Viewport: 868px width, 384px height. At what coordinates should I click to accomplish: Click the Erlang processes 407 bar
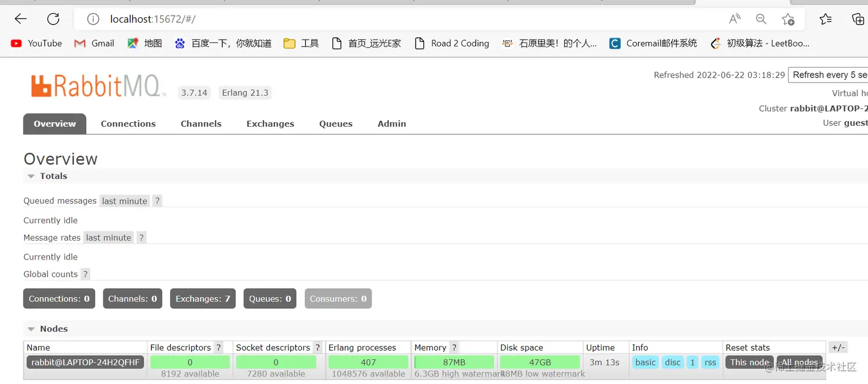pos(368,362)
